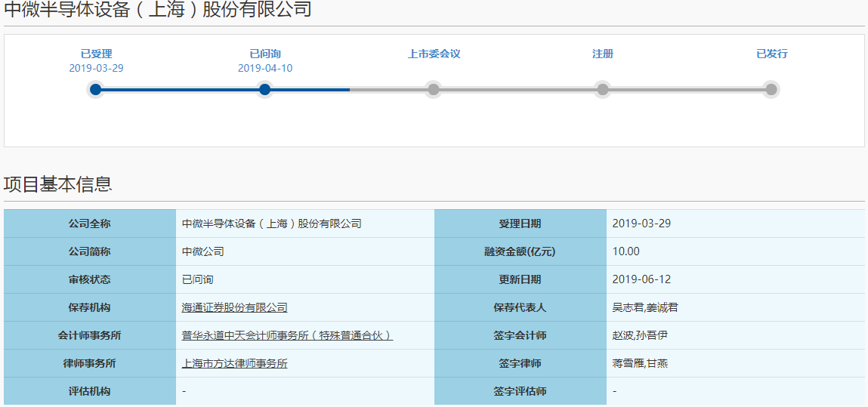Click the 项目基本信息 section heading
This screenshot has width=868, height=407.
click(58, 184)
